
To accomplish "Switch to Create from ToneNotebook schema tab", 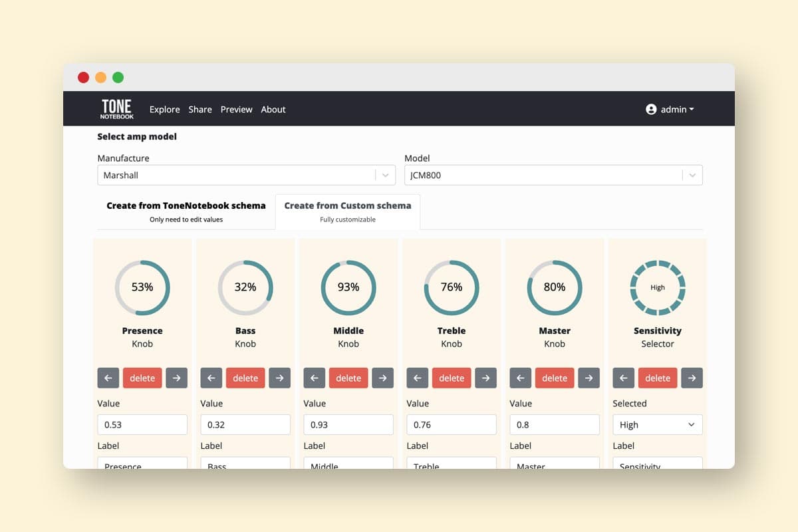I will pyautogui.click(x=186, y=211).
